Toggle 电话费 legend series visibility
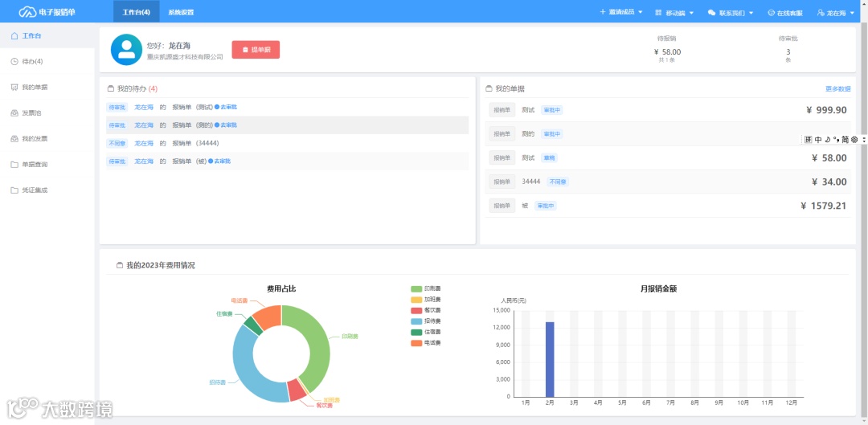The image size is (868, 425). pyautogui.click(x=426, y=343)
